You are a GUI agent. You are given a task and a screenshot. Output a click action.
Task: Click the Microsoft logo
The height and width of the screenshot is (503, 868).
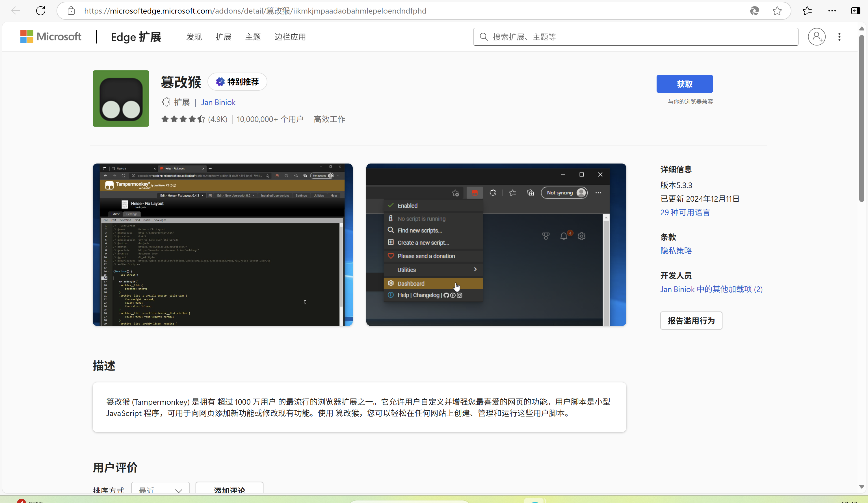[51, 36]
